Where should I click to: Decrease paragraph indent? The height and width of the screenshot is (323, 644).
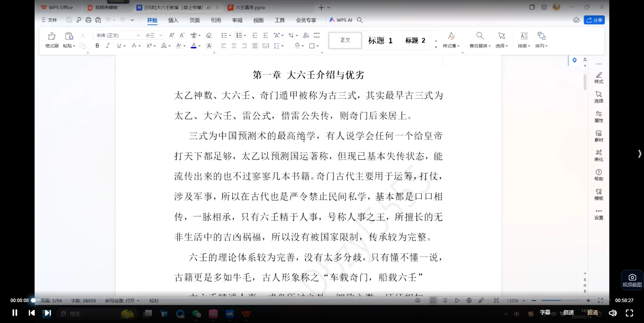pos(255,35)
